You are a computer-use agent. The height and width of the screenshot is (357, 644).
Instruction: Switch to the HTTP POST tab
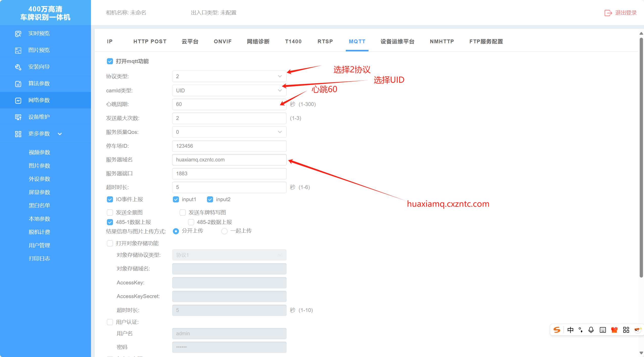pos(150,41)
